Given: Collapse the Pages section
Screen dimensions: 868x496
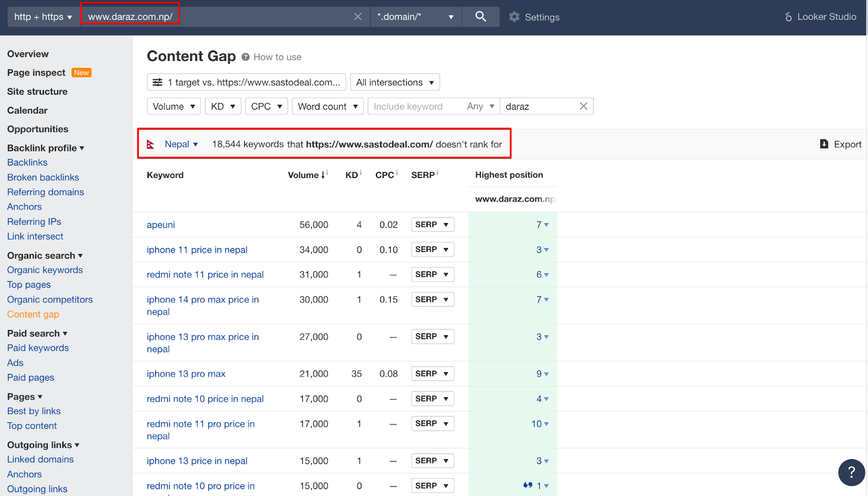Looking at the screenshot, I should coord(25,397).
